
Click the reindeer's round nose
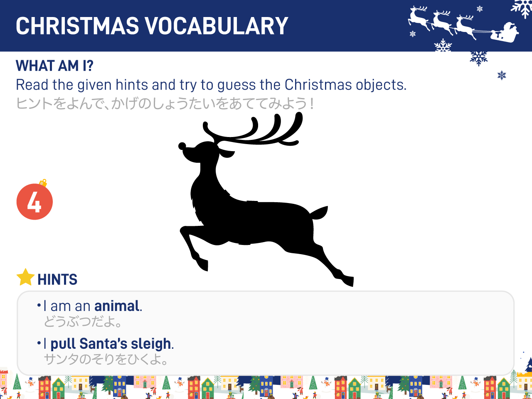(182, 146)
